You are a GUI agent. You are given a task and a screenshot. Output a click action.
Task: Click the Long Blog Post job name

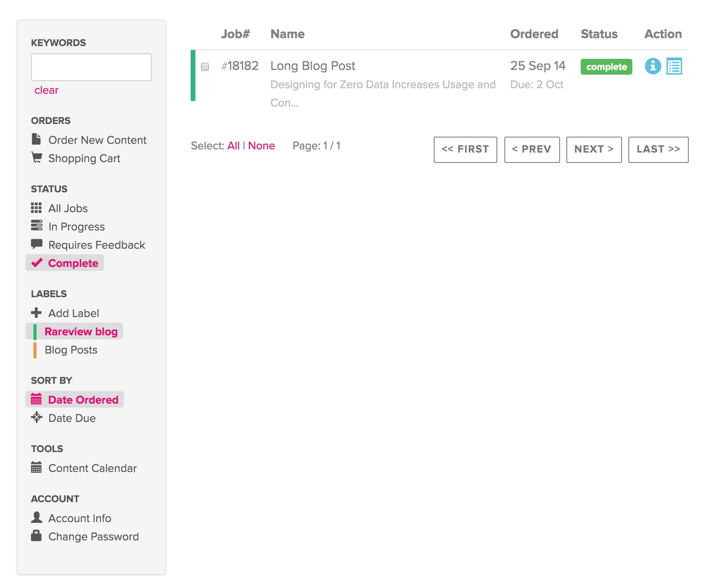[313, 66]
